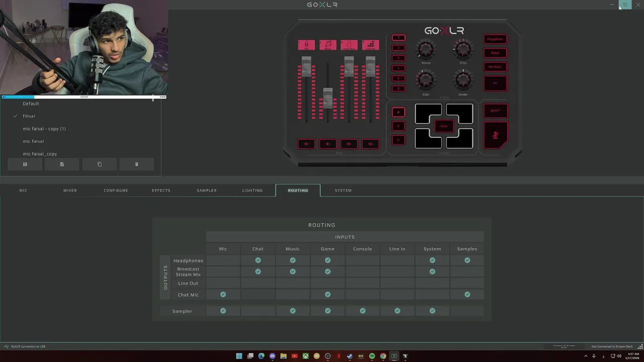Select effects preset 1

click(x=398, y=38)
